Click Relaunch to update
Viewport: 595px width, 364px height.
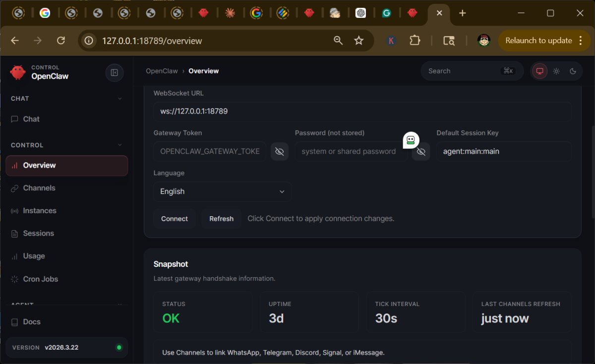[544, 41]
